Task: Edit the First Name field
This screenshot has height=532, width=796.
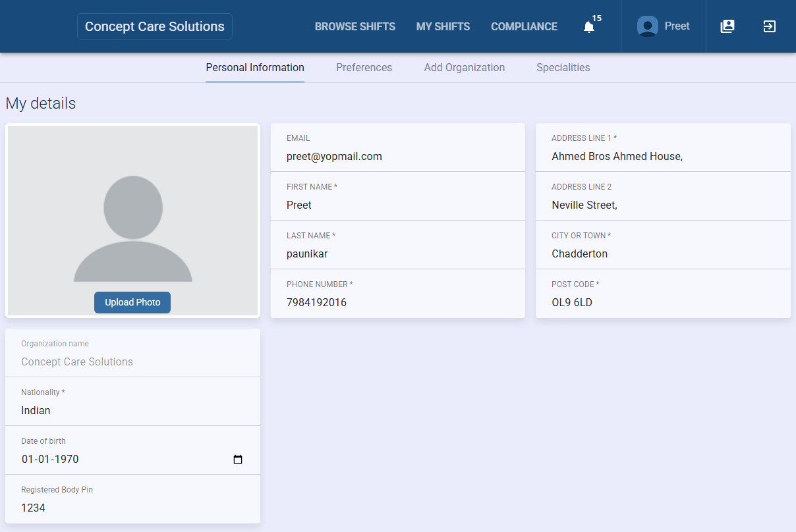Action: (398, 196)
